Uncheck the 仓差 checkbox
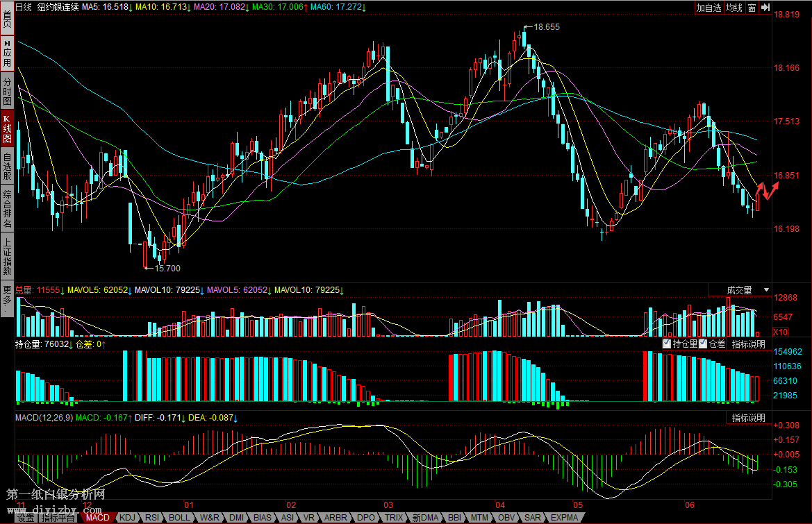 pyautogui.click(x=703, y=344)
